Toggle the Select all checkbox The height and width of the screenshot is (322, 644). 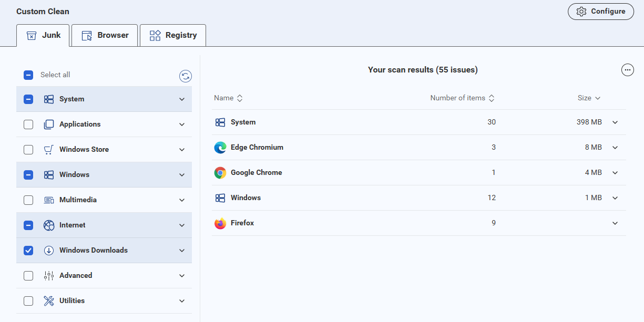pyautogui.click(x=28, y=75)
